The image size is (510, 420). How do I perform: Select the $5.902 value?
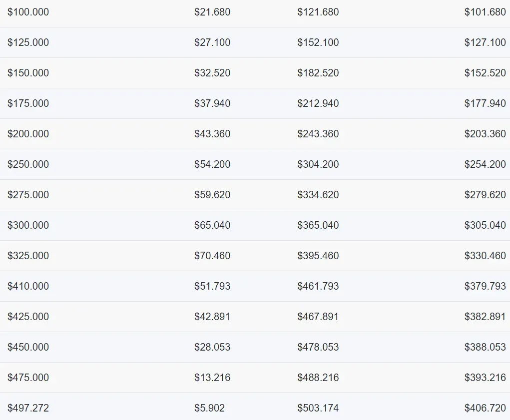point(210,408)
